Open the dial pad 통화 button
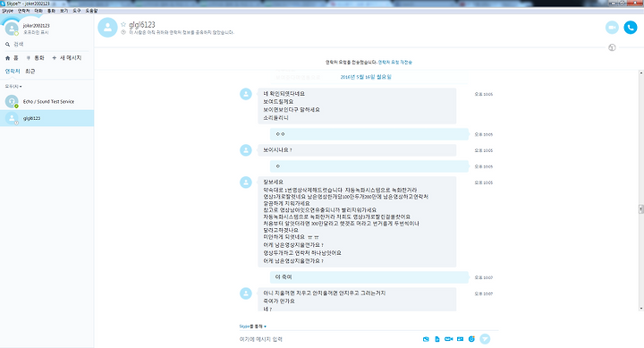The image size is (644, 348). 35,58
